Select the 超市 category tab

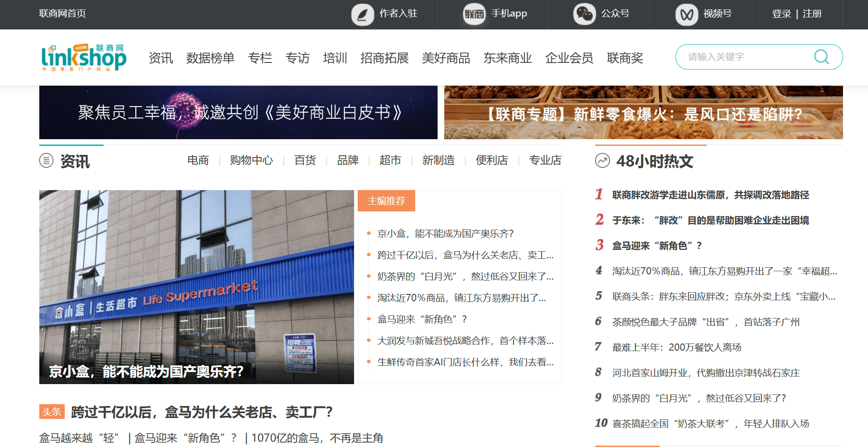(390, 160)
